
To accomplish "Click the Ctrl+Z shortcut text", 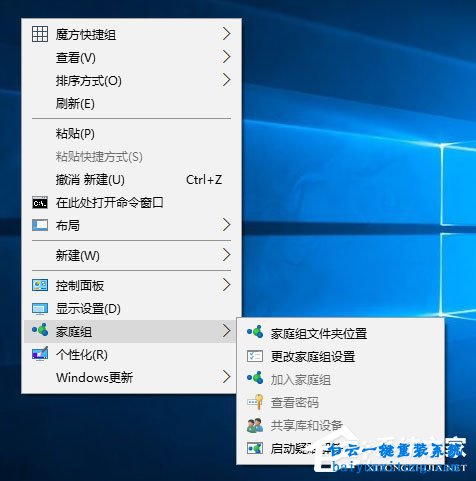I will pos(204,180).
